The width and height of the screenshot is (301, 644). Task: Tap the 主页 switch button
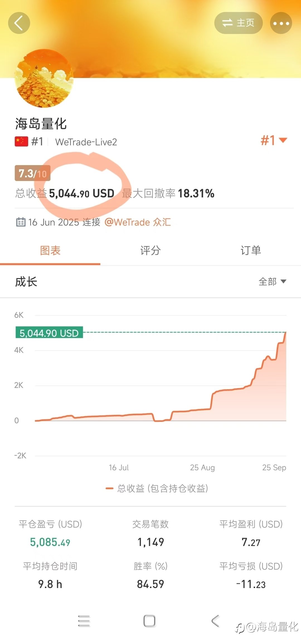pyautogui.click(x=238, y=23)
